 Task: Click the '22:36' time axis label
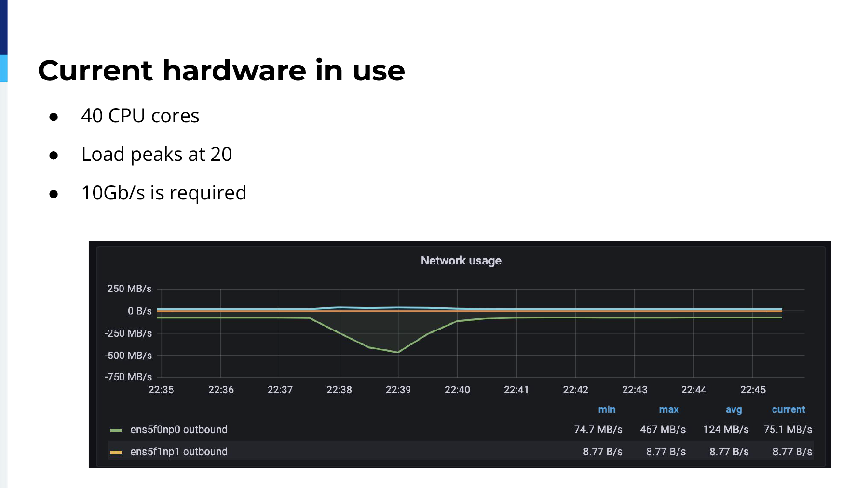(221, 390)
